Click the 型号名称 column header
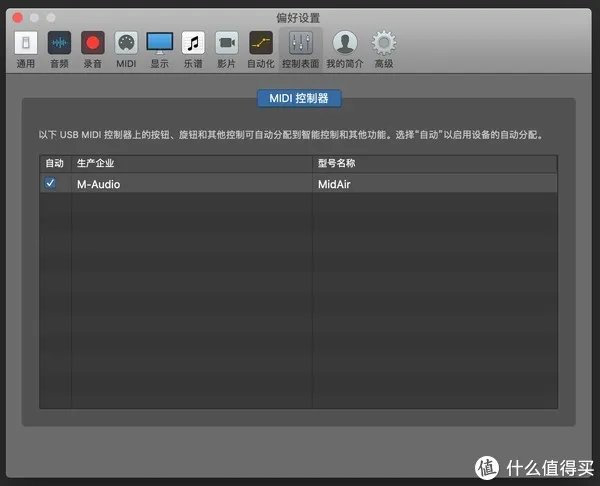This screenshot has height=486, width=600. [x=435, y=163]
